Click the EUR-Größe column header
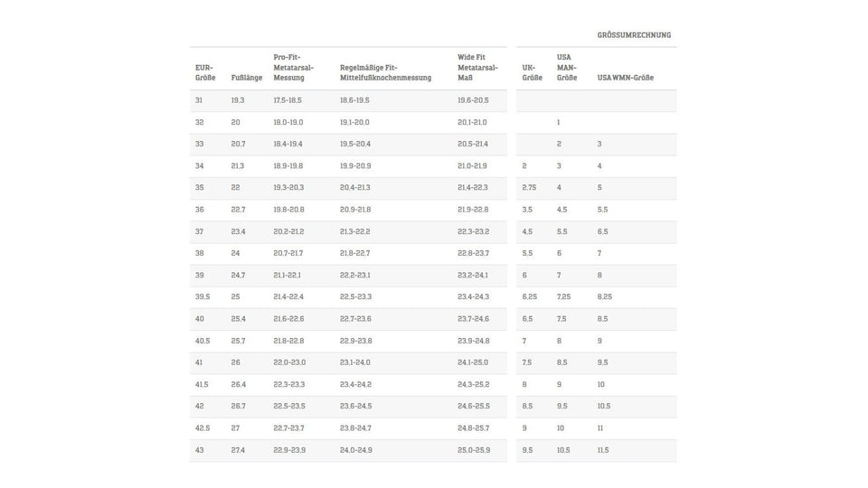This screenshot has width=868, height=488. 204,72
